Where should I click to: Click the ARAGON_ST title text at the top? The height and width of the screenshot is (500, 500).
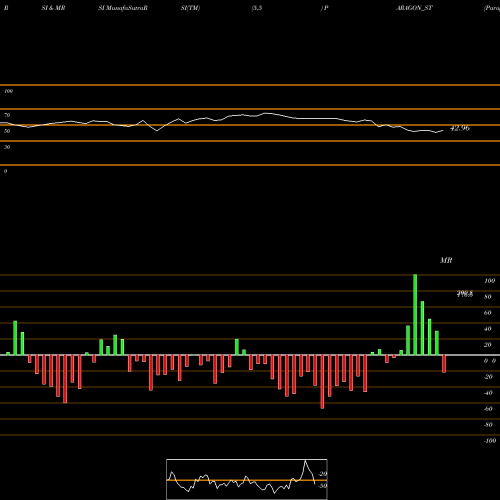pyautogui.click(x=414, y=8)
